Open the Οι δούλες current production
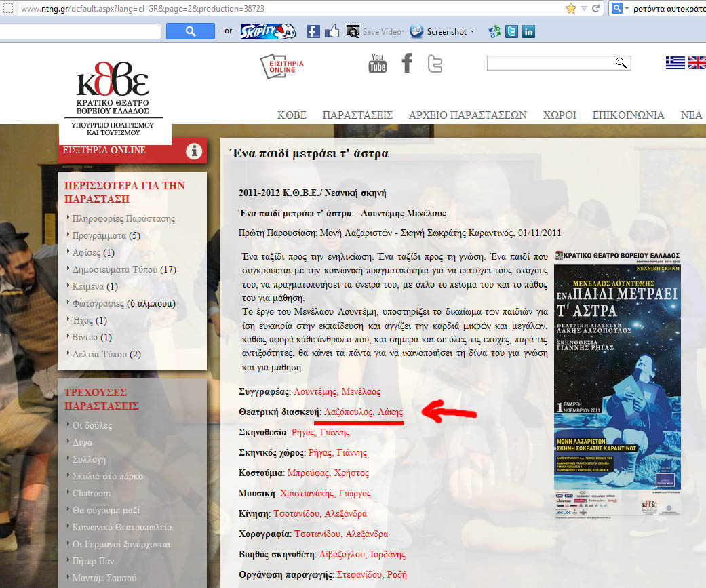 tap(92, 425)
